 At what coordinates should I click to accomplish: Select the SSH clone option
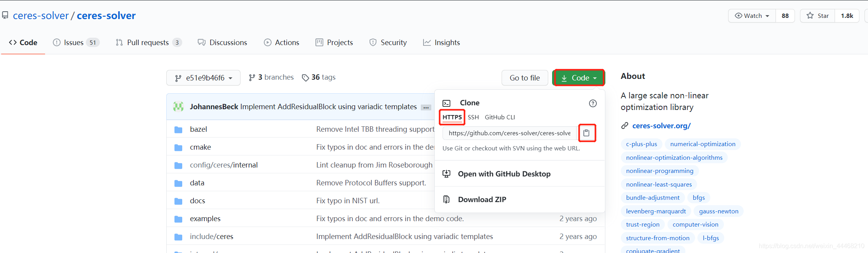473,117
